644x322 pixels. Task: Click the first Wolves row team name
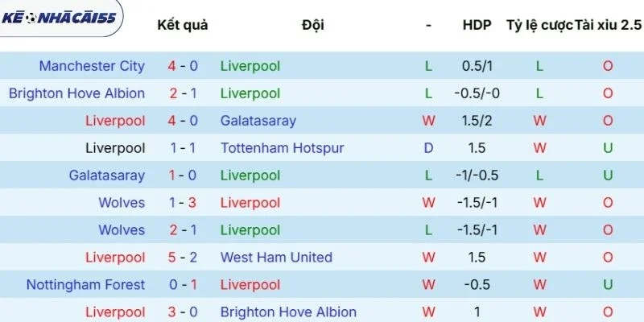[122, 203]
